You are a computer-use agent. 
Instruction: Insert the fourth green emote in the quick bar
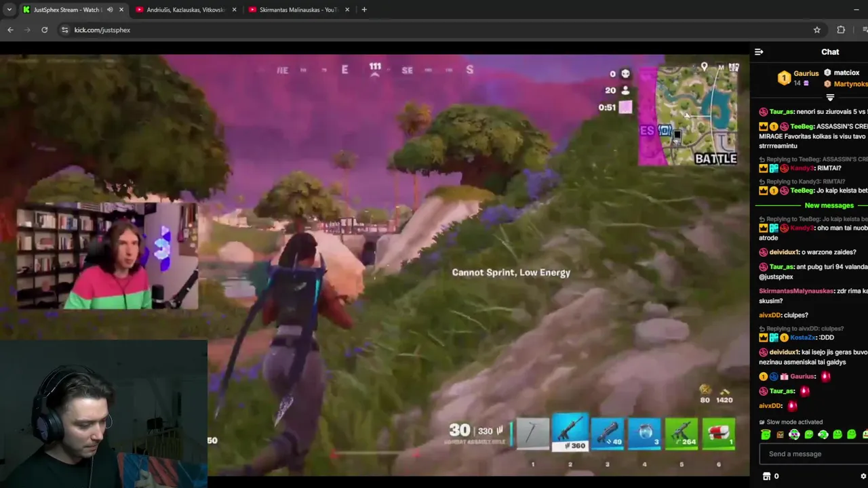(x=808, y=434)
